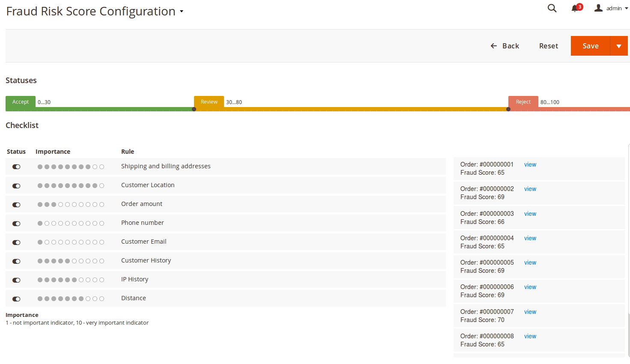
Task: Click the Back arrow icon
Action: (494, 46)
